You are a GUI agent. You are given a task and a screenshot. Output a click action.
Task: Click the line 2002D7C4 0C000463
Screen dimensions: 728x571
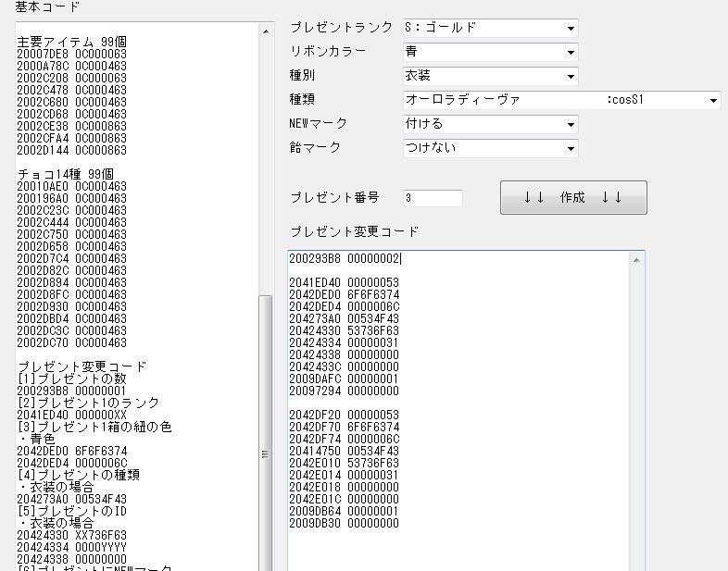(x=72, y=259)
